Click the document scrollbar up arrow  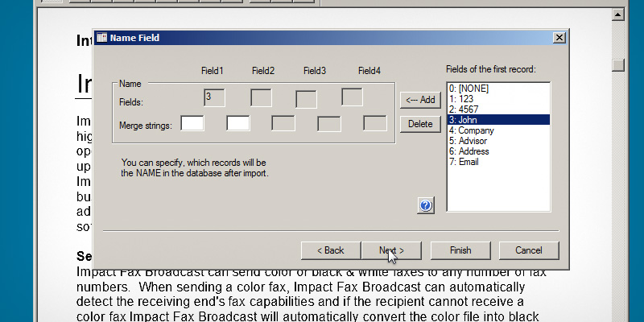pos(617,14)
